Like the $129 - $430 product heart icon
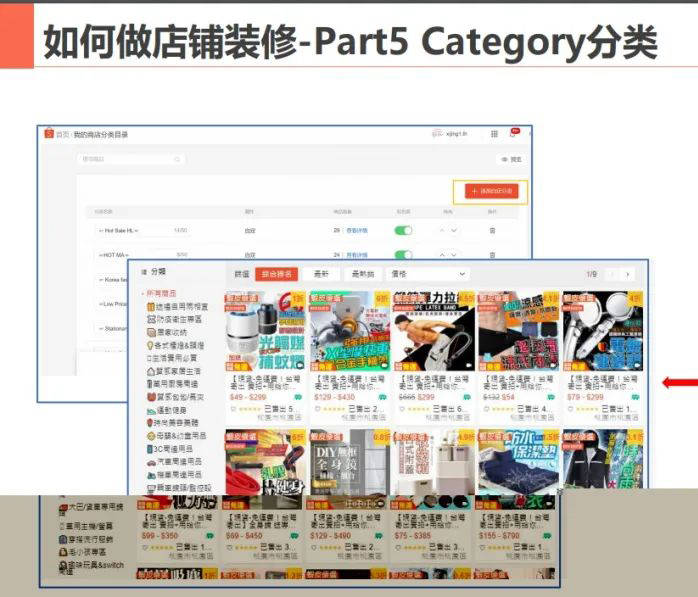Viewport: 698px width, 597px height. tap(317, 409)
